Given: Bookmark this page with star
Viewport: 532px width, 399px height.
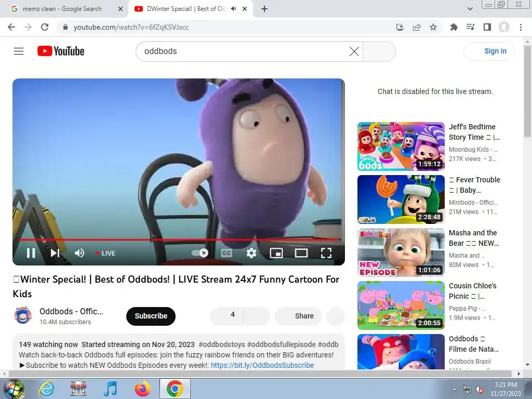Looking at the screenshot, I should click(433, 27).
